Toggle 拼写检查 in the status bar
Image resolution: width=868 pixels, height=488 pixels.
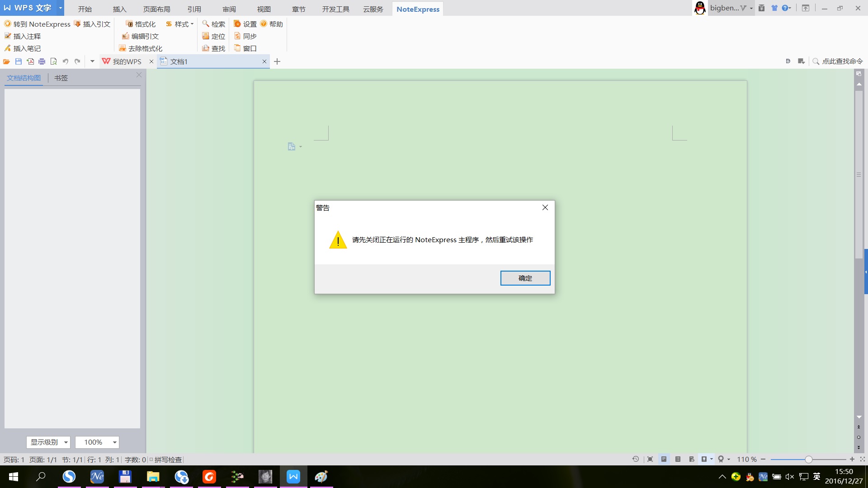click(166, 460)
